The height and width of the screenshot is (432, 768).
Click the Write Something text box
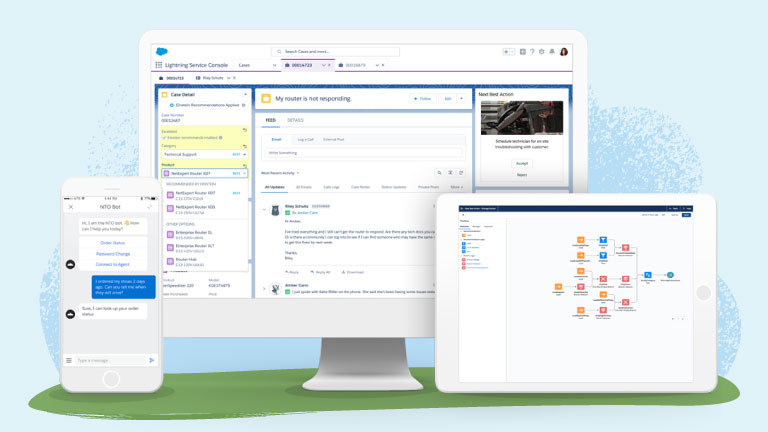pyautogui.click(x=363, y=153)
